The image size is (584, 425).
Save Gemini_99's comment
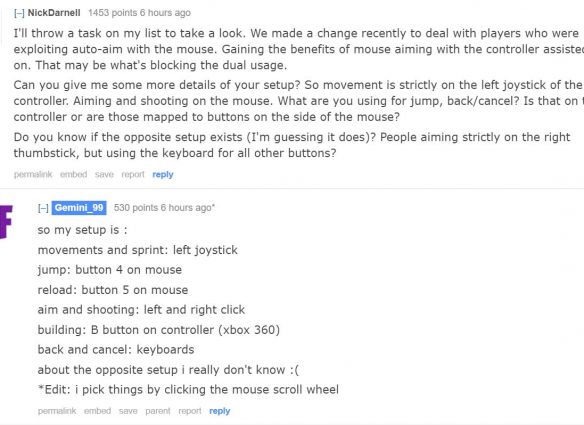128,411
